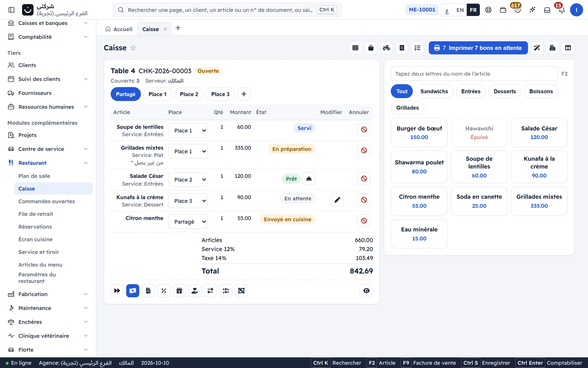The image size is (588, 368).
Task: Open the table grid view icon
Action: [x=355, y=48]
